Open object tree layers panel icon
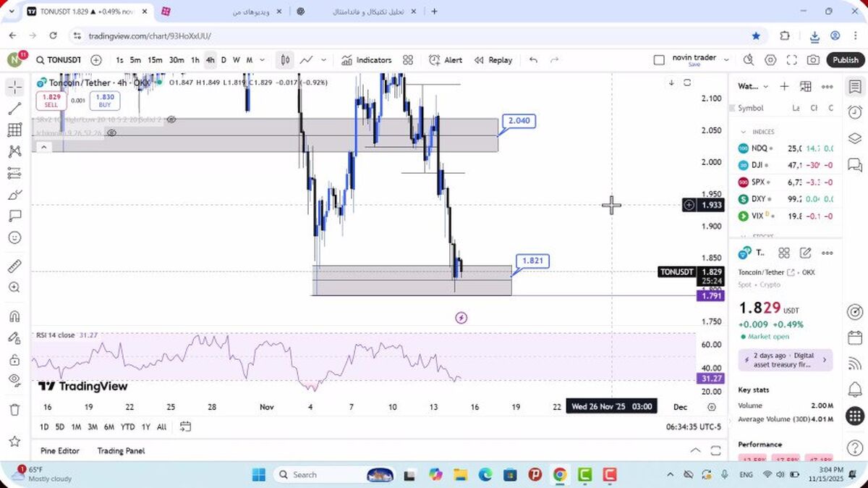Image resolution: width=868 pixels, height=488 pixels. tap(854, 138)
